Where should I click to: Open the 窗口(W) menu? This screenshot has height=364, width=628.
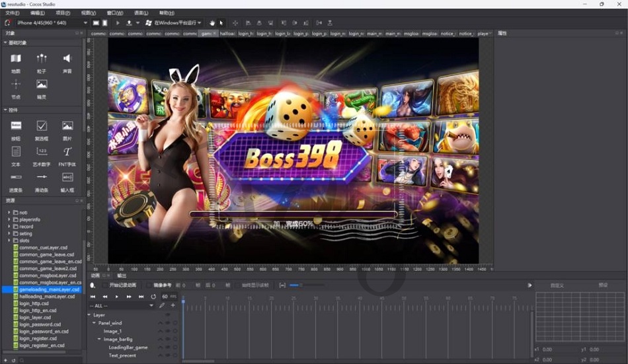115,13
